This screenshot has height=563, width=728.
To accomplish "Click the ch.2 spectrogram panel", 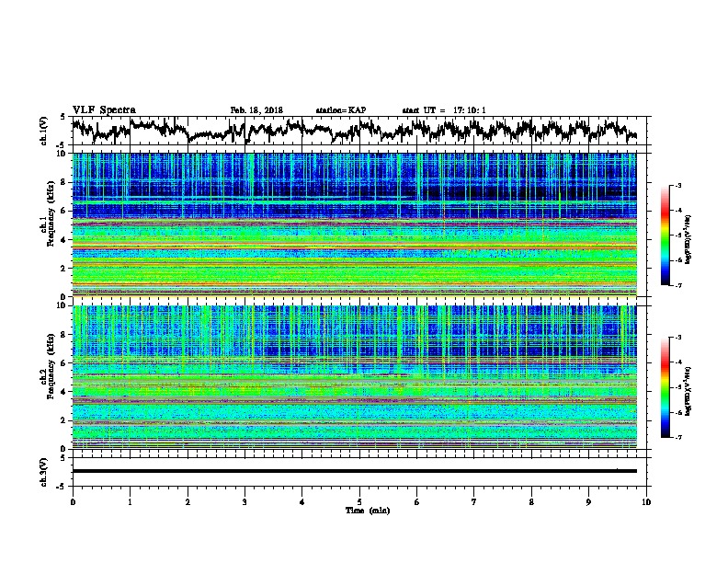I will (x=354, y=377).
